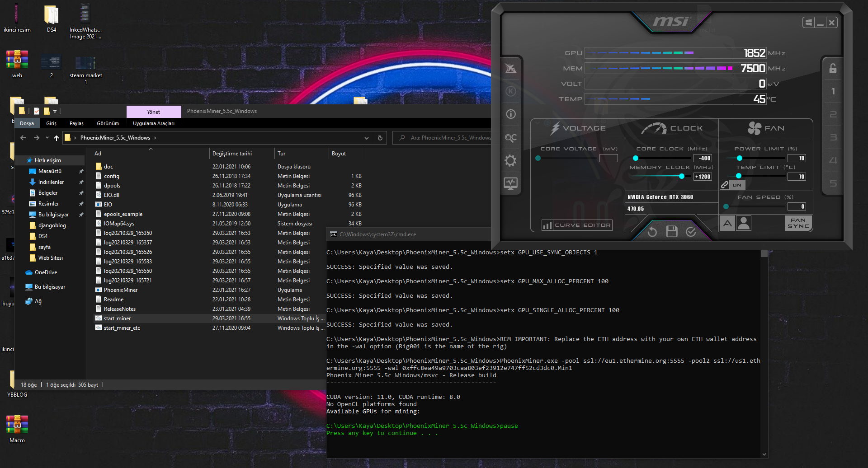
Task: Toggle start-with-Windows icon in Afterburner
Action: point(809,23)
